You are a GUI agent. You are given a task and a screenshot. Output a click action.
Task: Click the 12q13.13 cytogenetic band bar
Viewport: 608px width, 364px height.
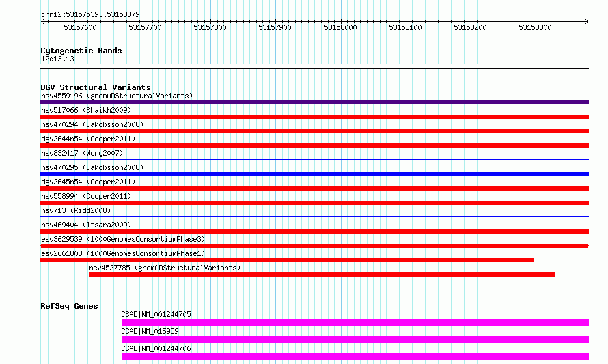click(x=314, y=66)
